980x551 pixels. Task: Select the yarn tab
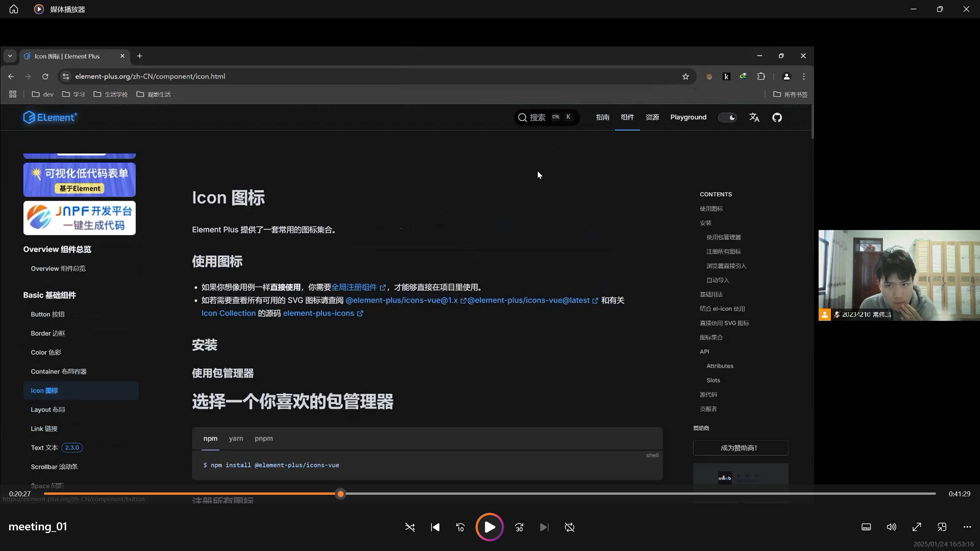click(236, 439)
